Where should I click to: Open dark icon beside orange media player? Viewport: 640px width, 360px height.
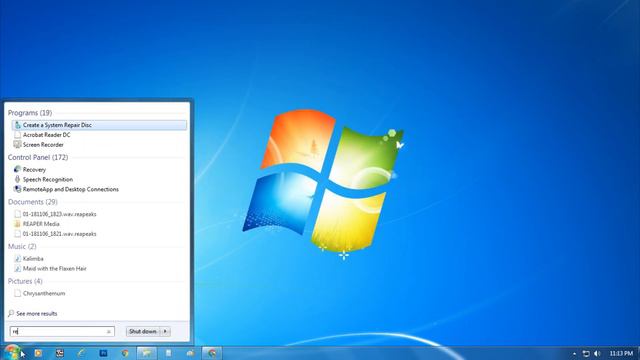click(x=60, y=353)
